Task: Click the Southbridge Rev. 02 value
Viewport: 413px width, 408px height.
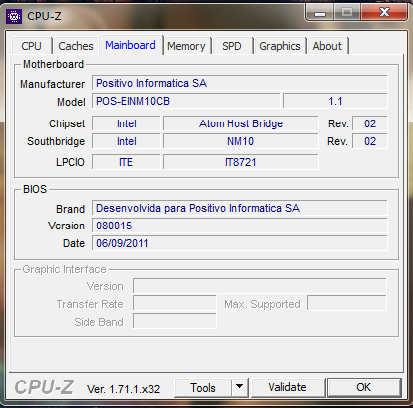Action: pos(370,141)
